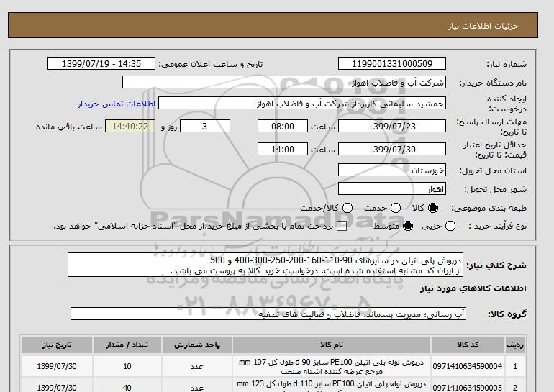Choose the جزیی purchase type radio

click(450, 226)
